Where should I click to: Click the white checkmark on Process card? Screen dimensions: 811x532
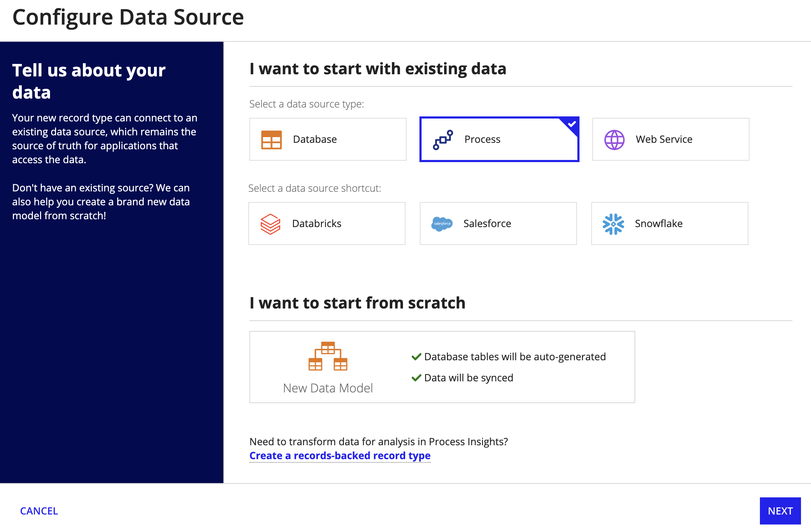point(572,124)
